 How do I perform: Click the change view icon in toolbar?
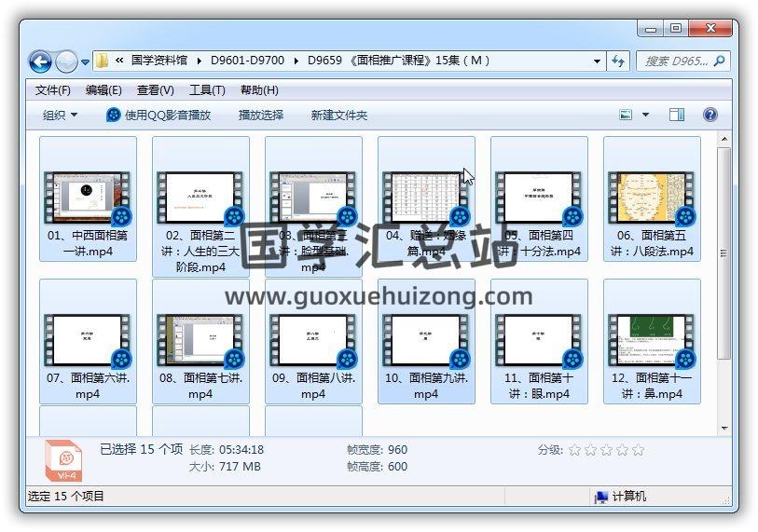627,115
